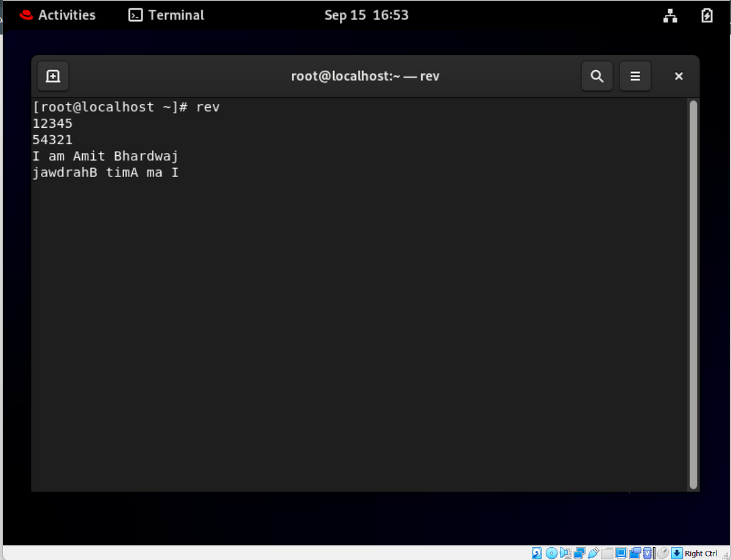Open the Activities overview
The height and width of the screenshot is (560, 731).
58,15
